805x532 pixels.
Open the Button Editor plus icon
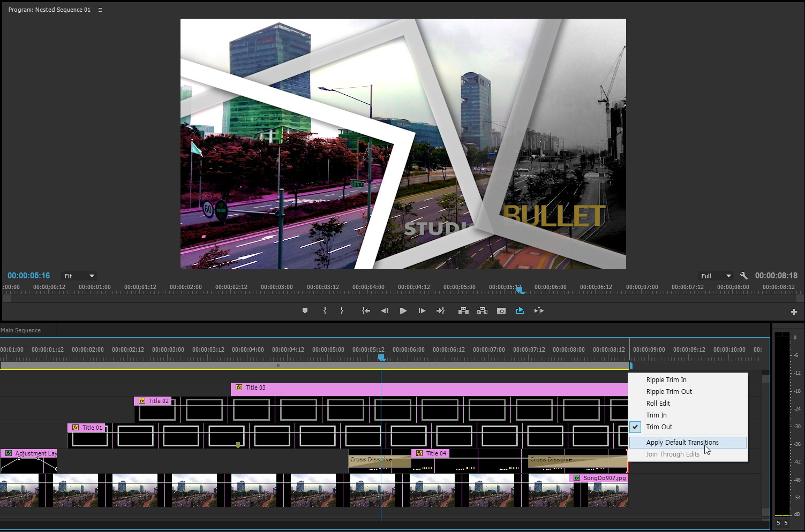[x=794, y=311]
